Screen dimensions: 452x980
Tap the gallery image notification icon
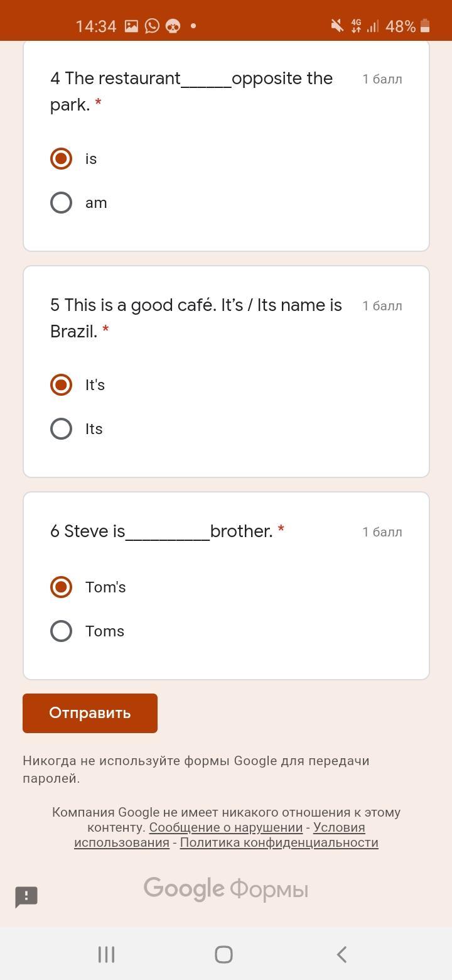[x=131, y=26]
